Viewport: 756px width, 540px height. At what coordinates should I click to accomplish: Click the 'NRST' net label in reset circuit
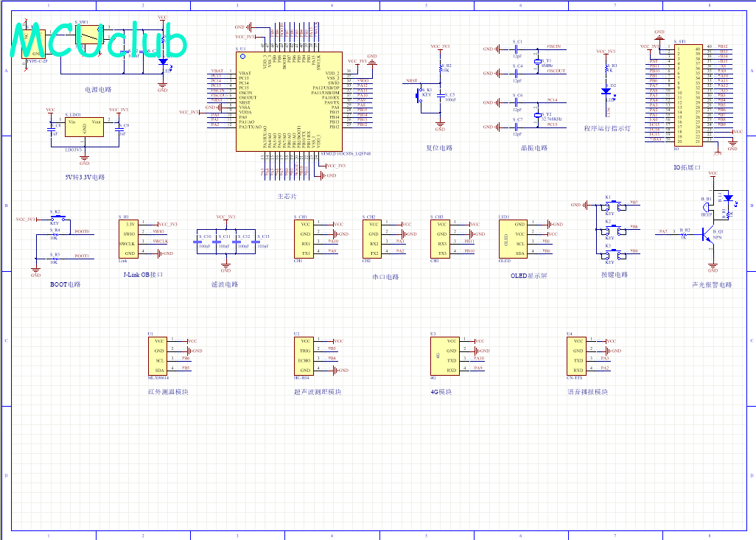click(x=412, y=81)
